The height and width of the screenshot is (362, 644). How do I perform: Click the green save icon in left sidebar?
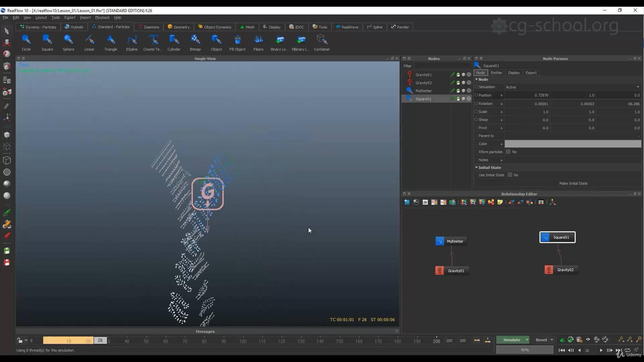(x=7, y=251)
